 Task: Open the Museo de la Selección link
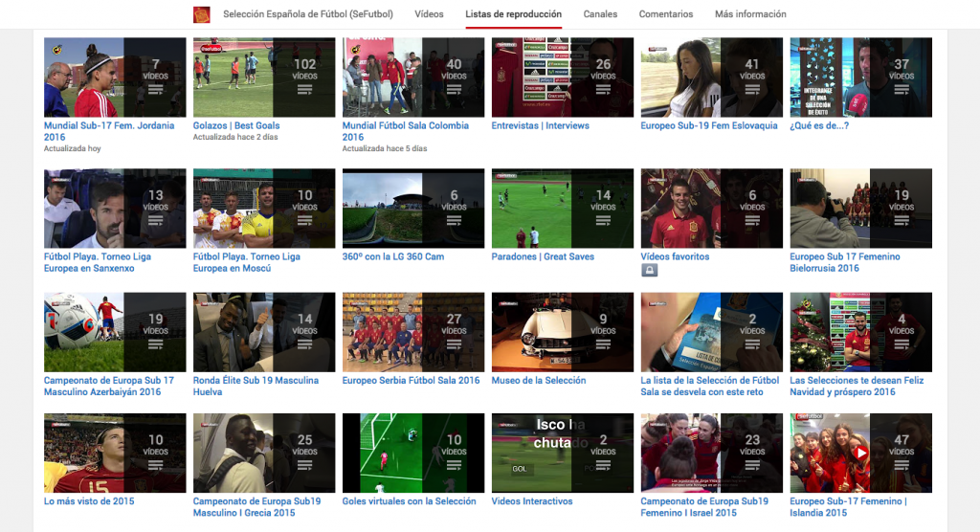tap(539, 380)
